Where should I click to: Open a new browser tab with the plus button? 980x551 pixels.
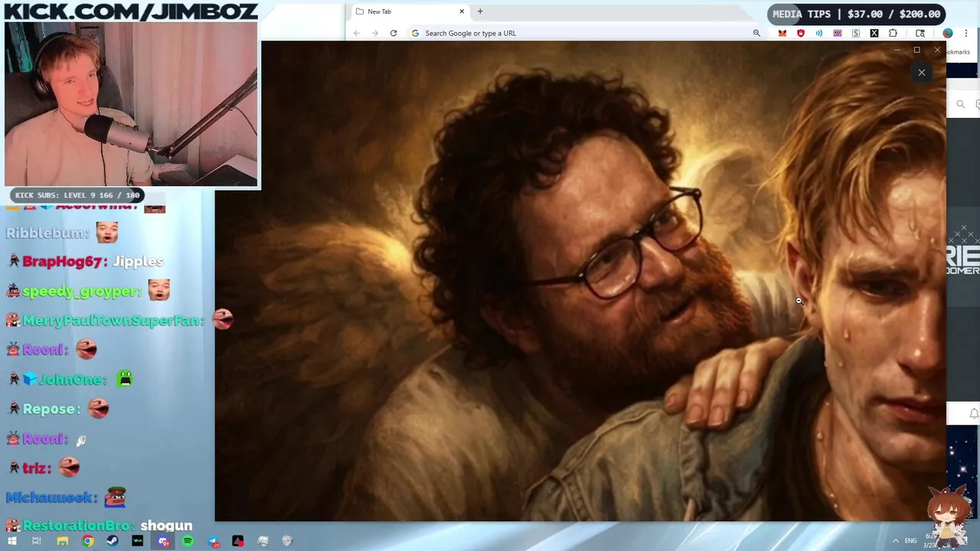pos(480,11)
